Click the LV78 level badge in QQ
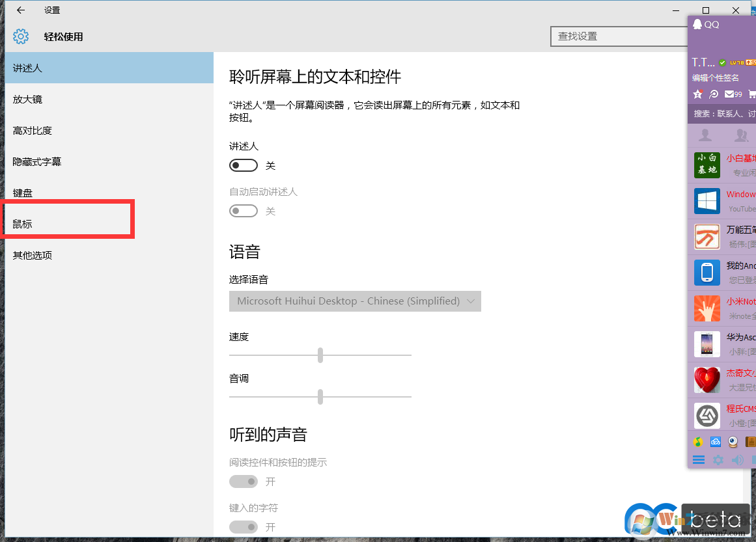This screenshot has height=542, width=756. pyautogui.click(x=736, y=62)
